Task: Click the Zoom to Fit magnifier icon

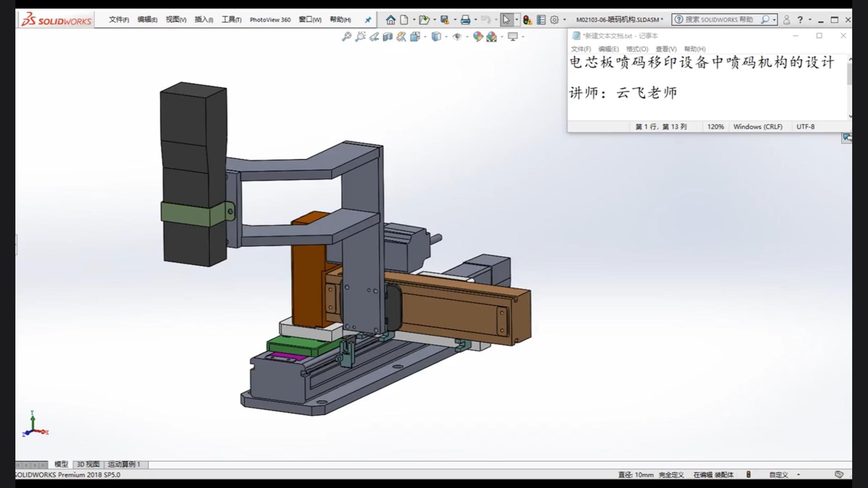Action: pyautogui.click(x=347, y=37)
